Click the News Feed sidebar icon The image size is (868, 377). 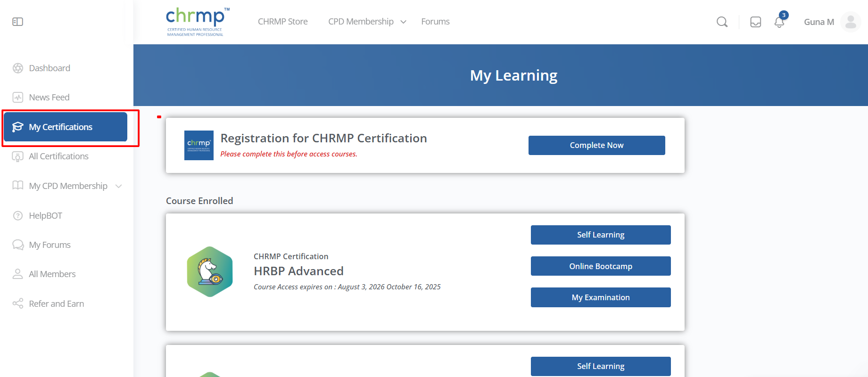click(x=18, y=98)
